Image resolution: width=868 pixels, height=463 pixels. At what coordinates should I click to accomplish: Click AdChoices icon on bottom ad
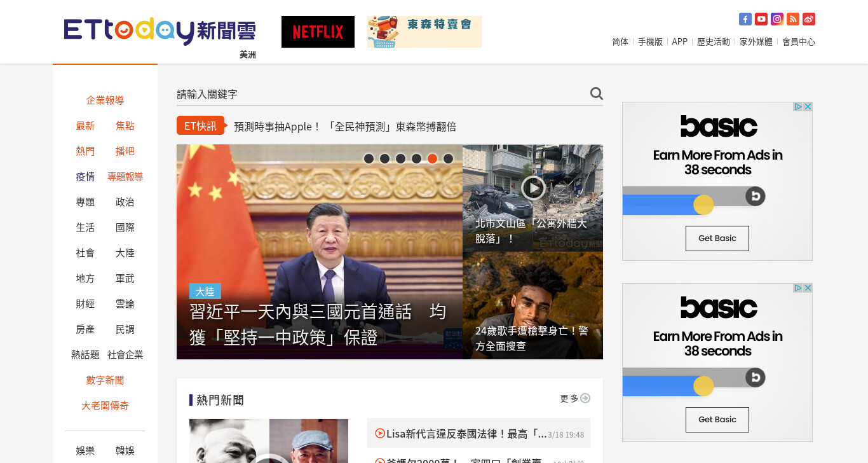pyautogui.click(x=798, y=288)
